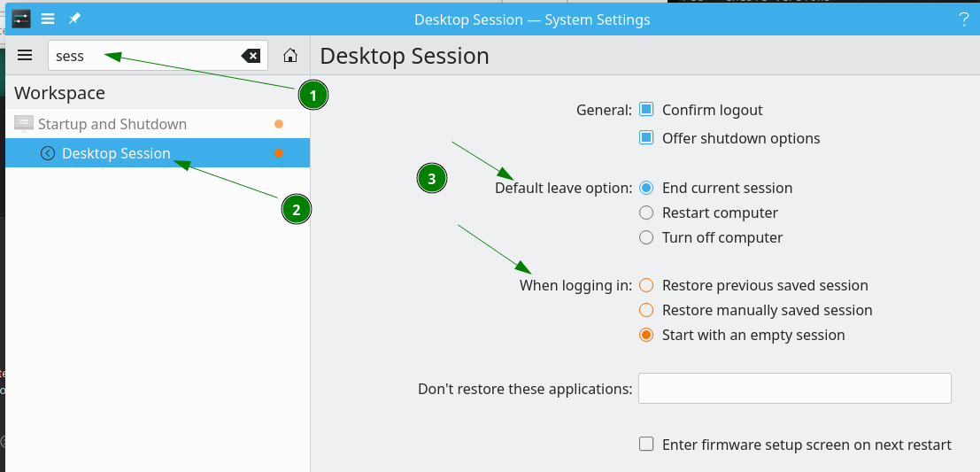Viewport: 980px width, 472px height.
Task: Disable Offer shutdown options checkbox
Action: point(646,137)
